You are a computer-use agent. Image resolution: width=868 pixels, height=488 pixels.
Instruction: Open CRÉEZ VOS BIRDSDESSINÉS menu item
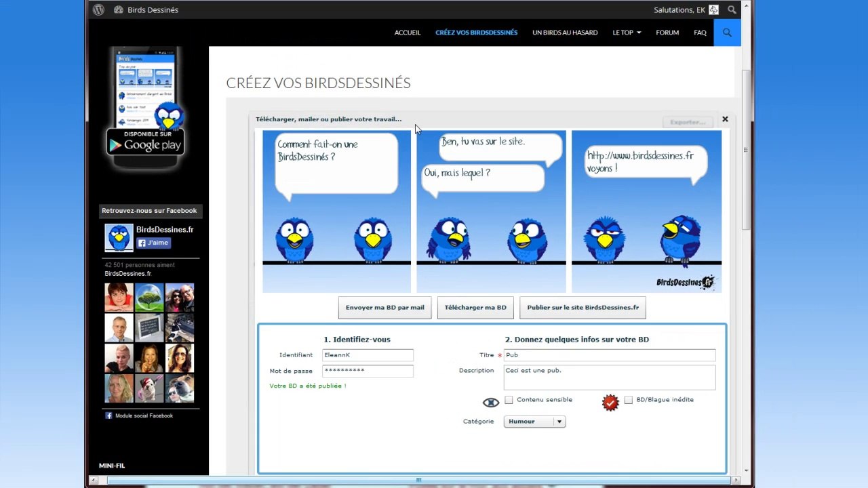click(x=476, y=33)
